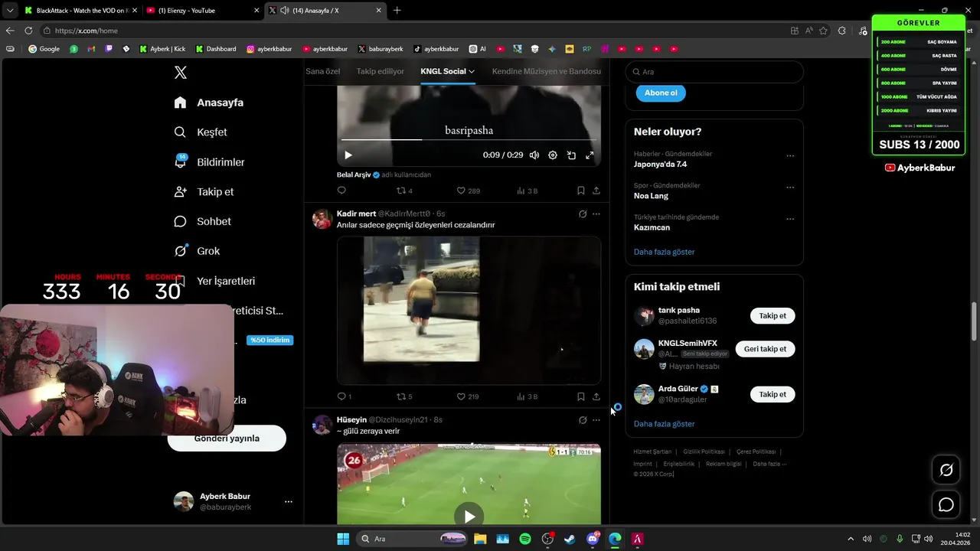
Task: View analytics of the Belal Arşiv post
Action: pyautogui.click(x=528, y=191)
